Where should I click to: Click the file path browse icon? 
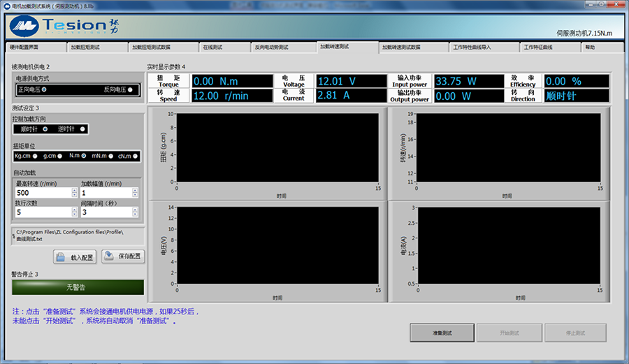point(14,235)
